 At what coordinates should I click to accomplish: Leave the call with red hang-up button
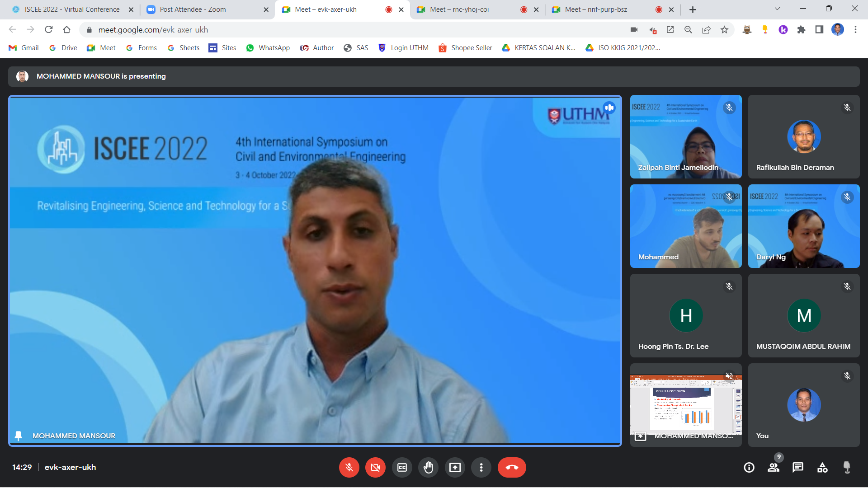pos(512,467)
